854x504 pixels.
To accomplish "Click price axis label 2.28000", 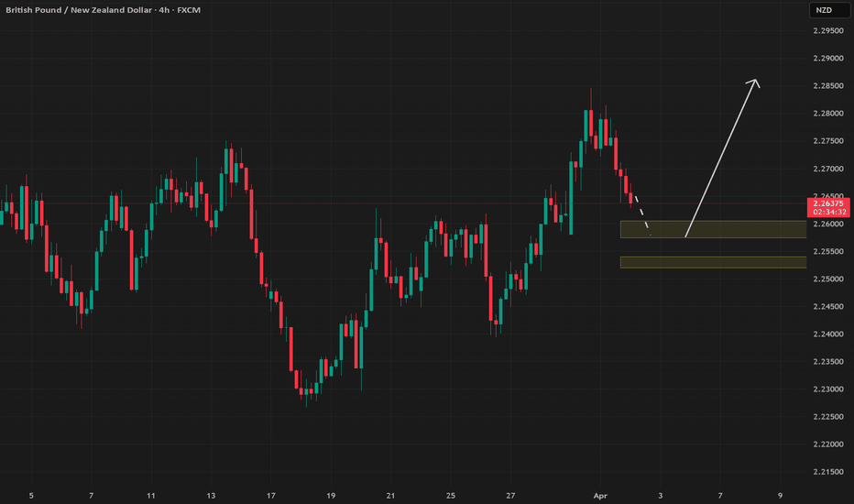I will click(x=827, y=114).
